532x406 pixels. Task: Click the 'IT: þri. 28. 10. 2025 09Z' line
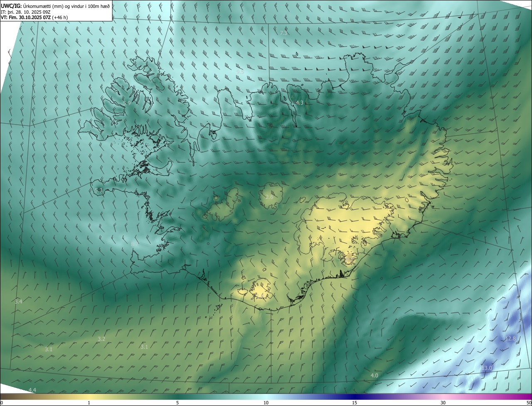(x=26, y=12)
